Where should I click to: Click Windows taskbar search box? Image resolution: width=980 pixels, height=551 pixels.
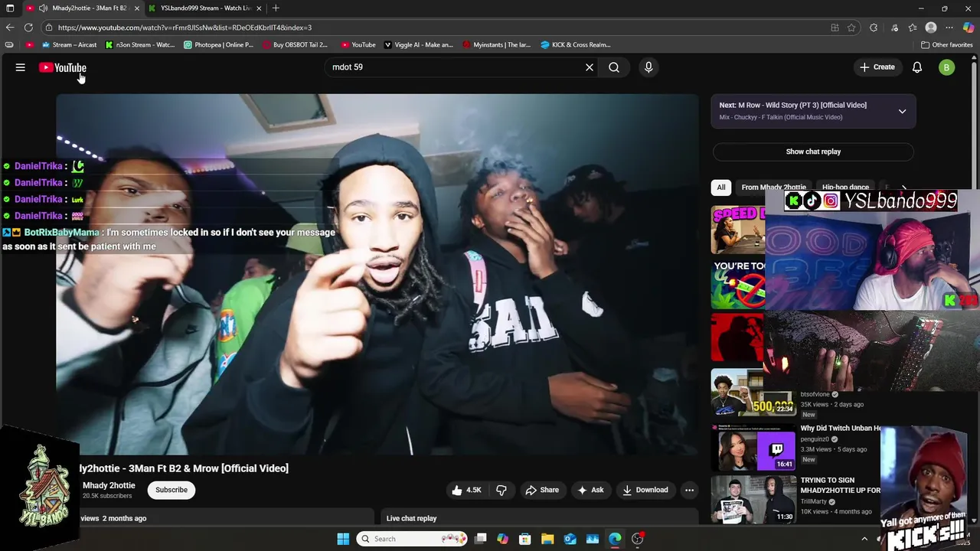point(413,539)
